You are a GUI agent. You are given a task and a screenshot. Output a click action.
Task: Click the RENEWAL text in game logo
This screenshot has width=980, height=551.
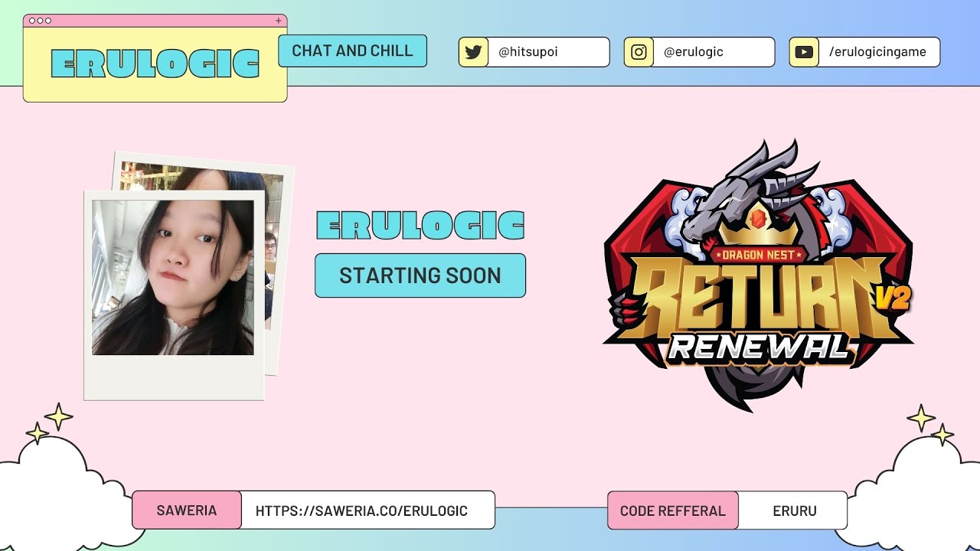click(x=758, y=347)
